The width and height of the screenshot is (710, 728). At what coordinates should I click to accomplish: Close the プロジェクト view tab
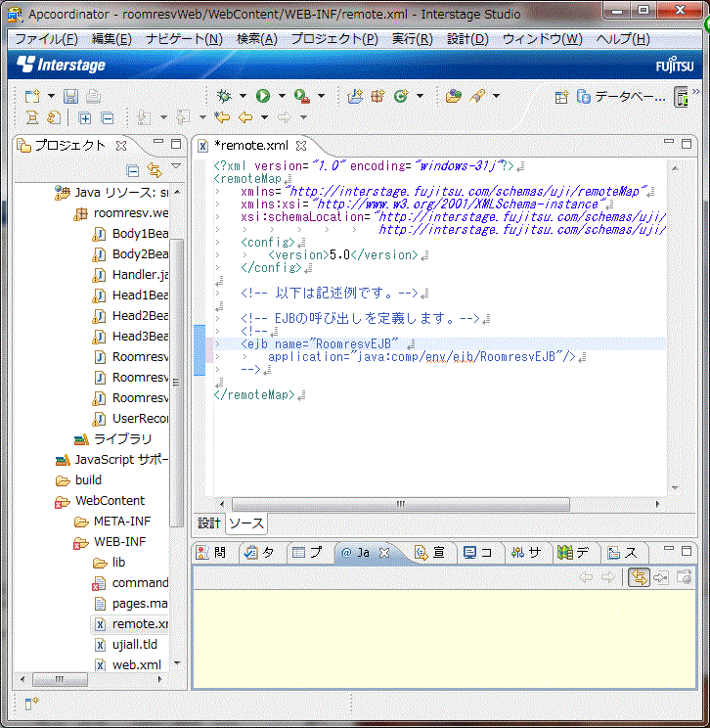(121, 146)
